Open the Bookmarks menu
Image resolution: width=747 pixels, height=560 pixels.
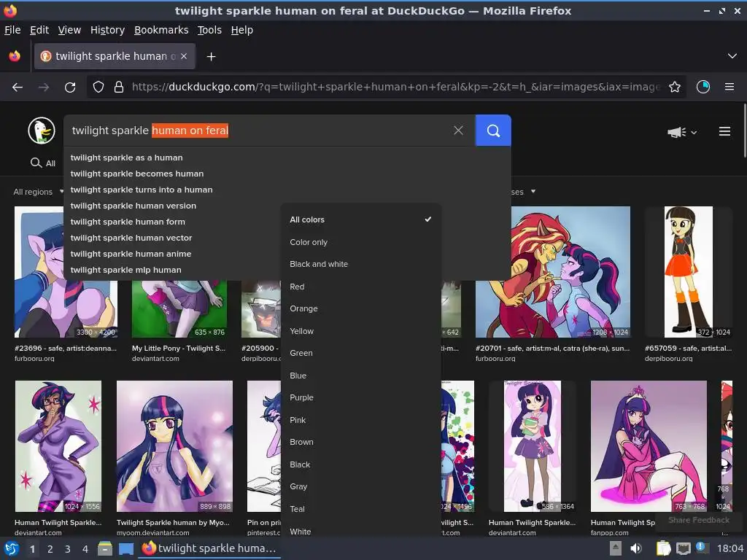click(161, 30)
